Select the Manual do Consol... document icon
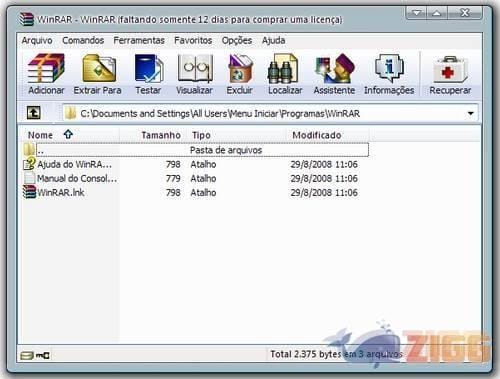Screen dimensions: 500x379 coord(29,178)
